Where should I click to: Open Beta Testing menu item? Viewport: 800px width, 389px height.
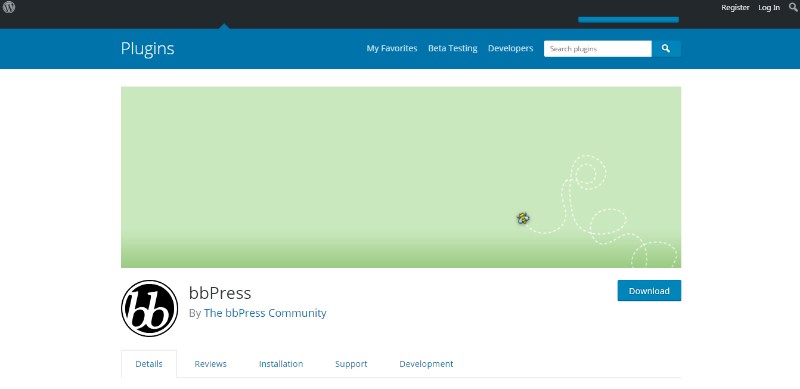click(453, 48)
